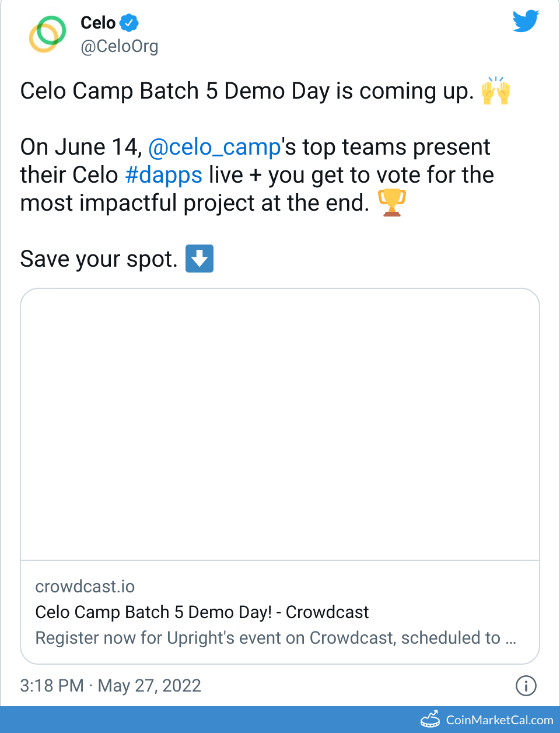
Task: Open Celo Camp Batch 5 Demo Day card title
Action: tap(202, 612)
